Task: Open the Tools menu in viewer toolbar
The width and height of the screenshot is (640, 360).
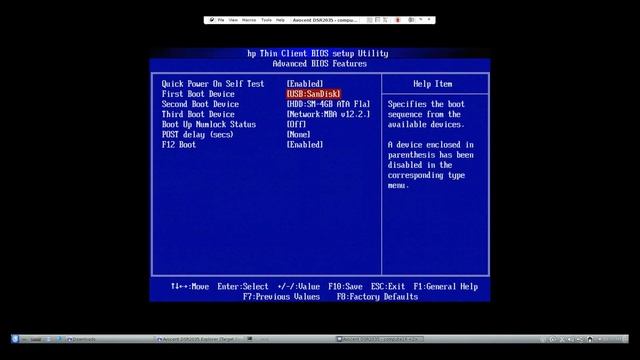Action: point(267,20)
